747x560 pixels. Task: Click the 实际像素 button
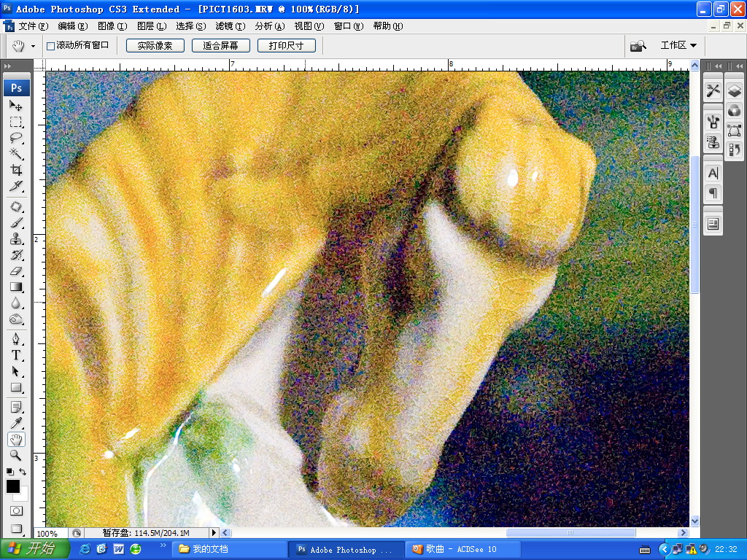[x=155, y=45]
